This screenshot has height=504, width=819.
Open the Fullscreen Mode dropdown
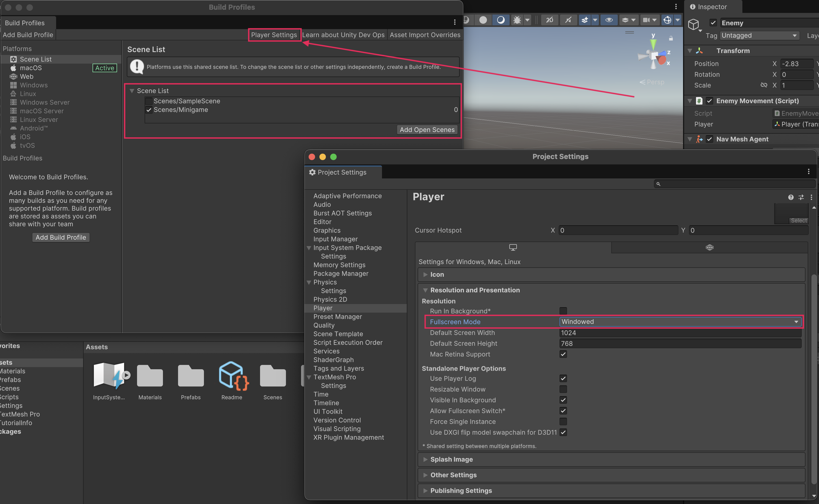(680, 322)
